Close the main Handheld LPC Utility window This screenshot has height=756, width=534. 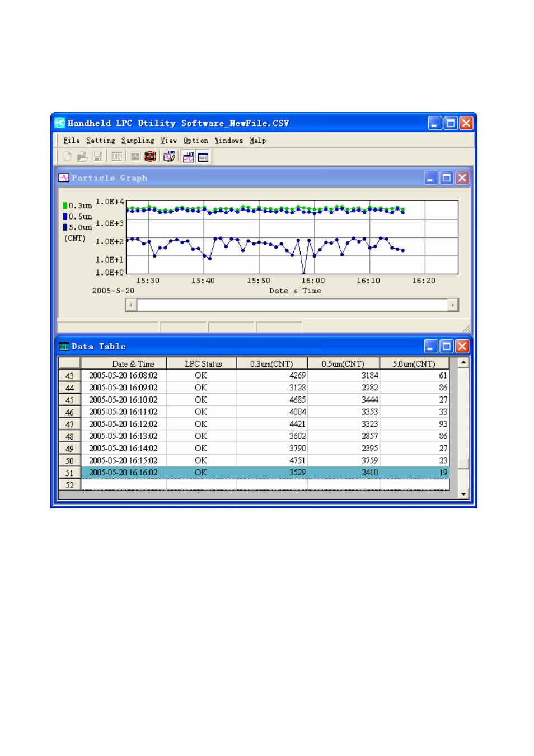(466, 123)
